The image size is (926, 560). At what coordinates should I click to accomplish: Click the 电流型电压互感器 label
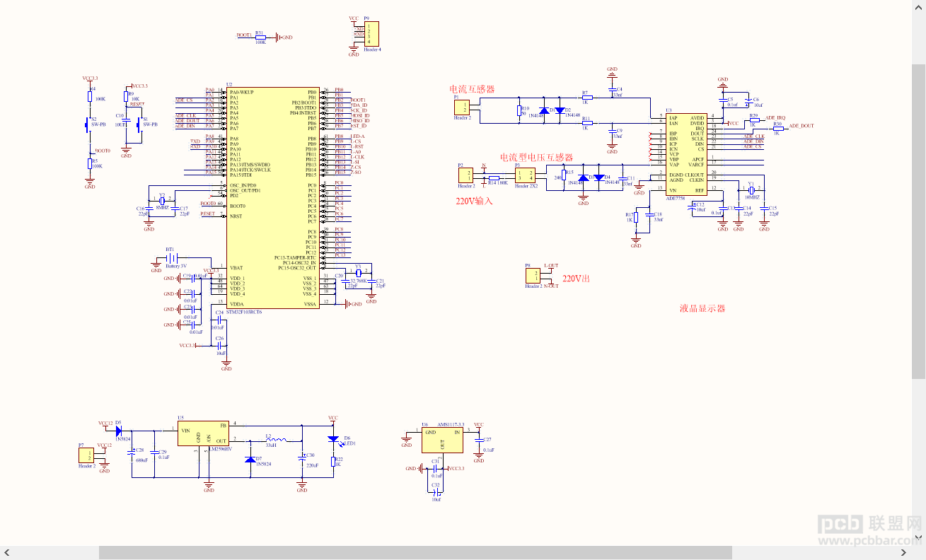tap(536, 157)
